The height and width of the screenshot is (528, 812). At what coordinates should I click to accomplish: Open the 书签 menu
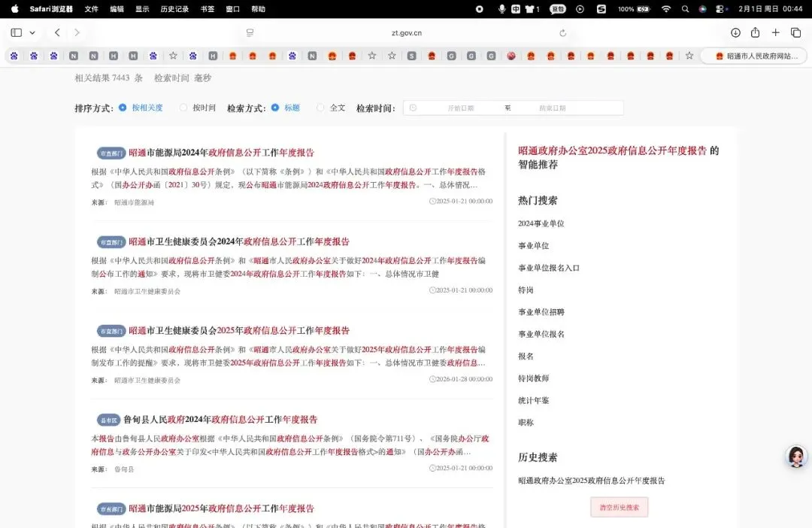coord(208,9)
